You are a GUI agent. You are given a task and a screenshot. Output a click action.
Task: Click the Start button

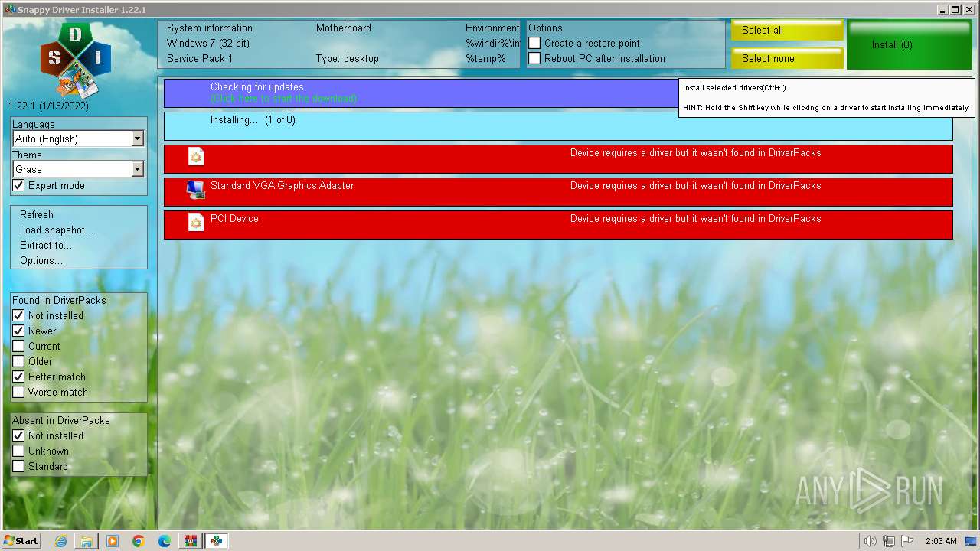click(x=21, y=541)
